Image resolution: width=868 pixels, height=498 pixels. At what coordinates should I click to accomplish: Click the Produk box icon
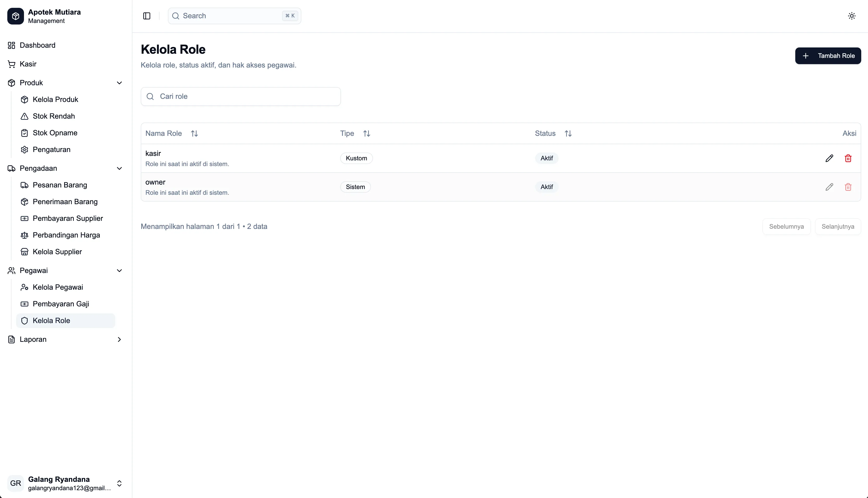[x=12, y=83]
